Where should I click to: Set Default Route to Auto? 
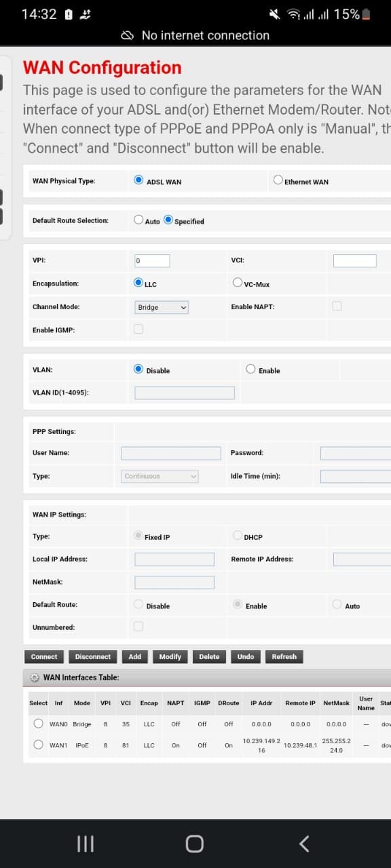tap(337, 604)
